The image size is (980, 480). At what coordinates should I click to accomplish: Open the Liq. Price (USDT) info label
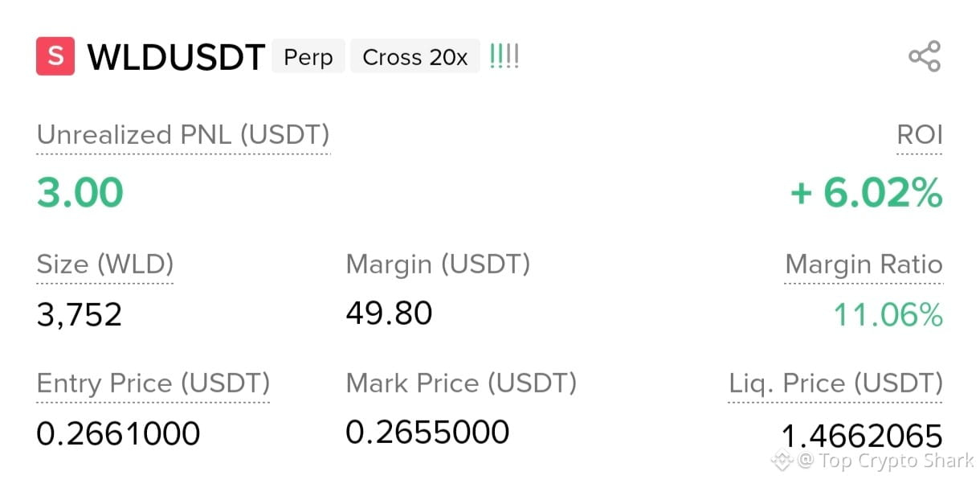pyautogui.click(x=835, y=384)
